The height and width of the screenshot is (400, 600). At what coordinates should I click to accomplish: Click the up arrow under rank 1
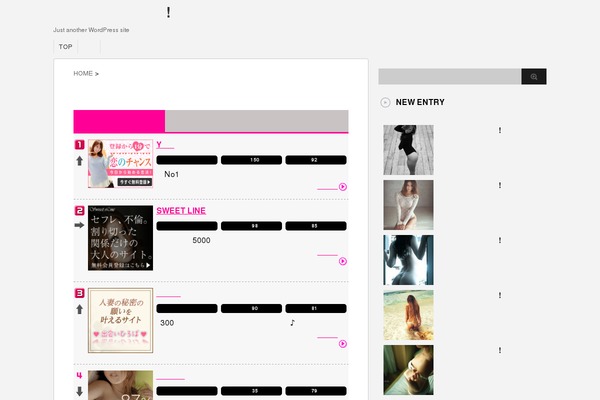[79, 161]
